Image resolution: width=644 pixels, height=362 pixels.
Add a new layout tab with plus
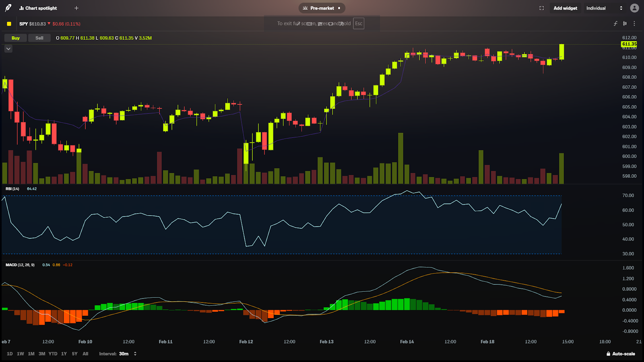[x=76, y=8]
